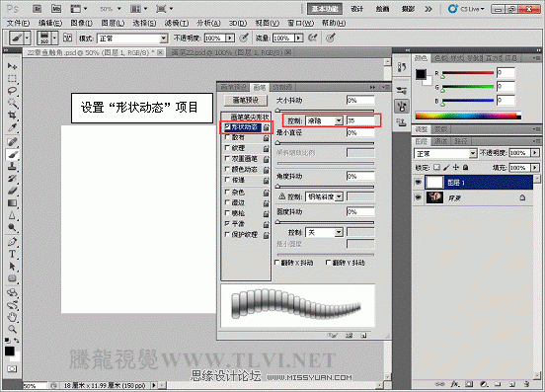Open CS Live services
The width and height of the screenshot is (545, 392).
tap(466, 9)
